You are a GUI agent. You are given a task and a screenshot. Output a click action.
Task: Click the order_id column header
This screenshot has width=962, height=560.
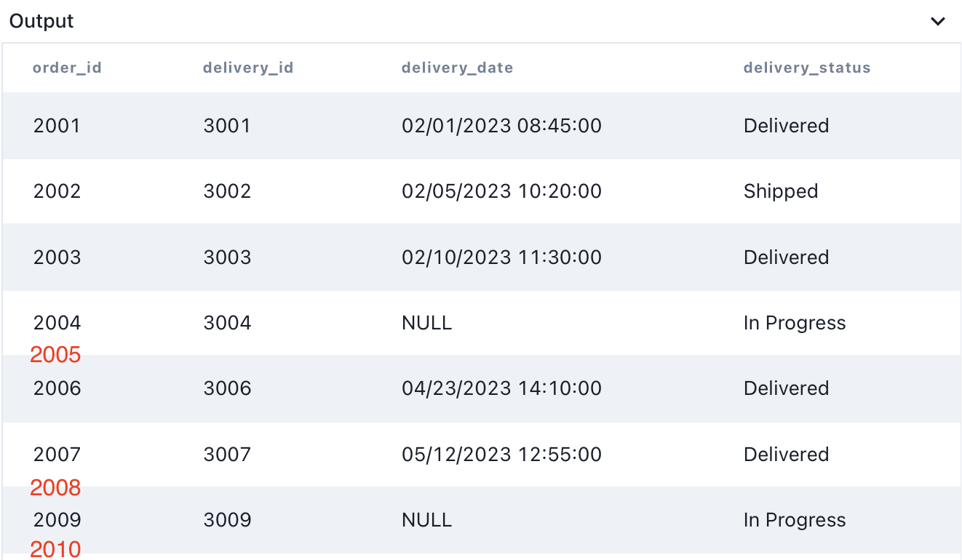67,68
